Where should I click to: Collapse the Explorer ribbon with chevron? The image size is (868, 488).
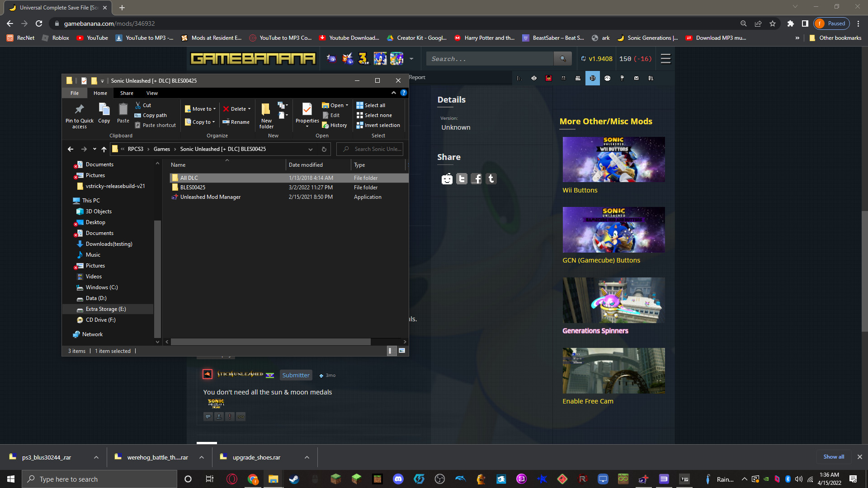click(x=394, y=93)
